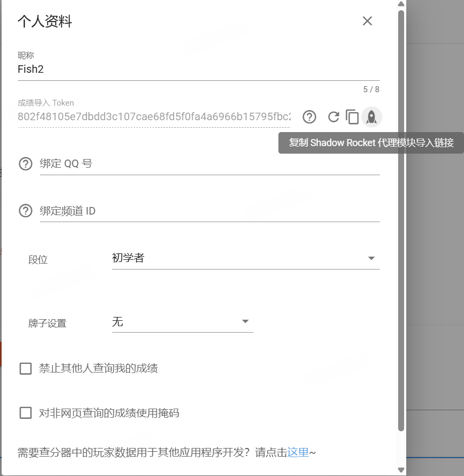Screen dimensions: 464x476
Task: Copy the import token using the copy icon
Action: click(352, 116)
